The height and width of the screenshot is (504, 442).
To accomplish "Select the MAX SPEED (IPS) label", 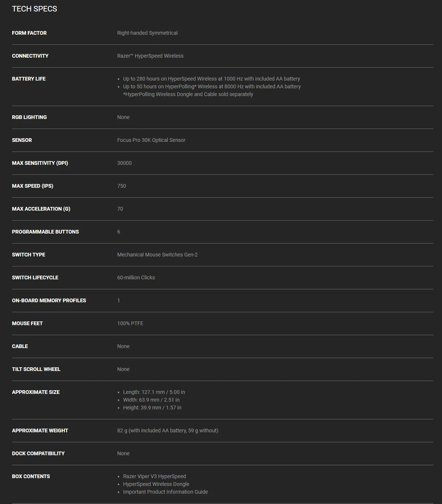I will [x=32, y=186].
